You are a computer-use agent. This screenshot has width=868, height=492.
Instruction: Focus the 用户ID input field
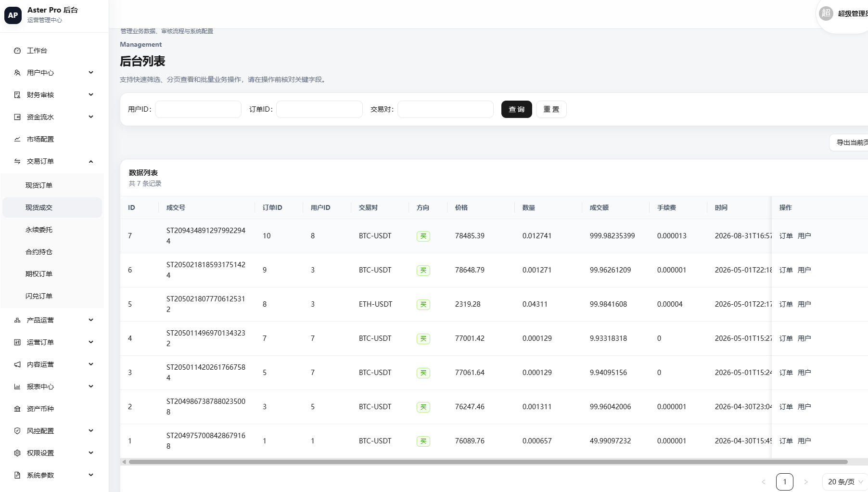(198, 109)
